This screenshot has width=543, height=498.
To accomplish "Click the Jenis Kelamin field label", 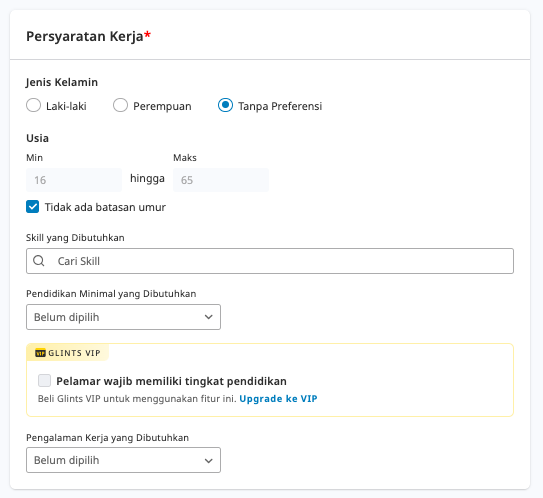I will click(x=62, y=82).
